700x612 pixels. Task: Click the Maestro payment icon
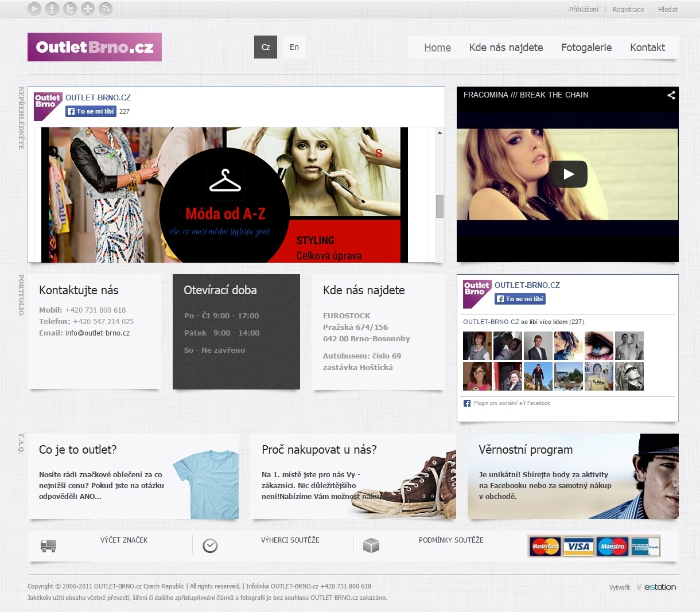[612, 547]
